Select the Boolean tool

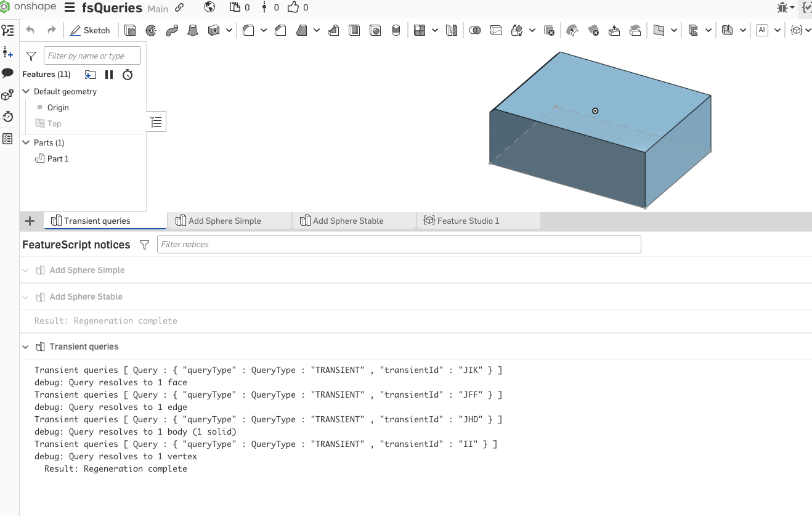tap(475, 30)
